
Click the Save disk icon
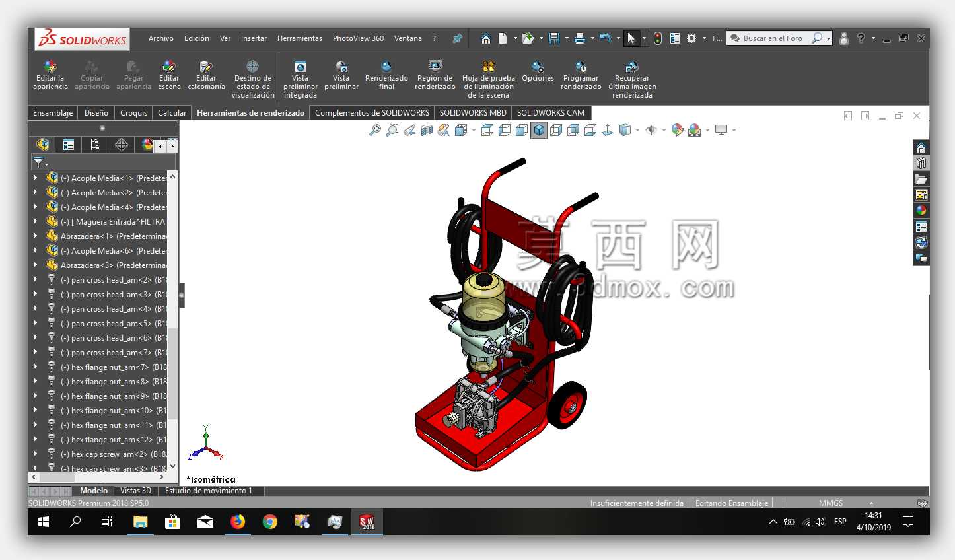point(554,38)
